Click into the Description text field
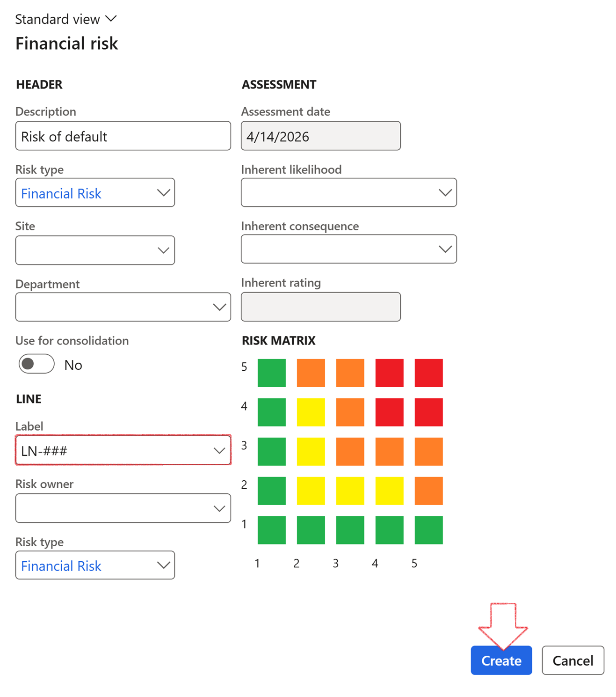 pyautogui.click(x=123, y=136)
